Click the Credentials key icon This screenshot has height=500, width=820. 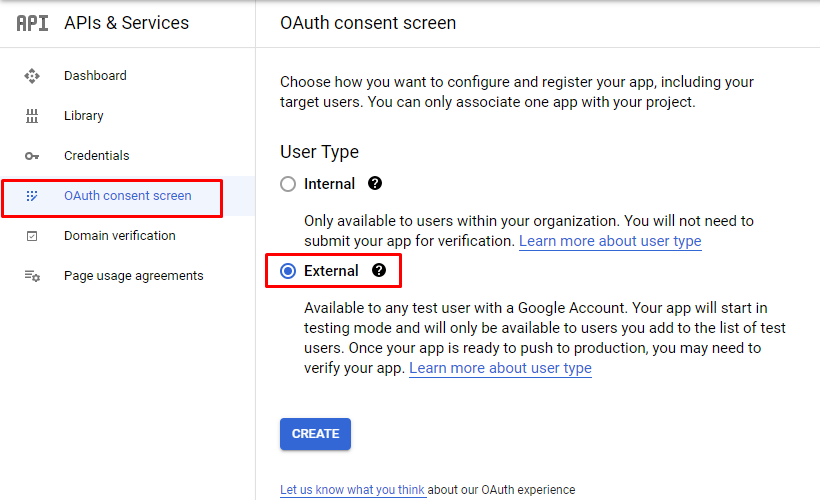[32, 156]
